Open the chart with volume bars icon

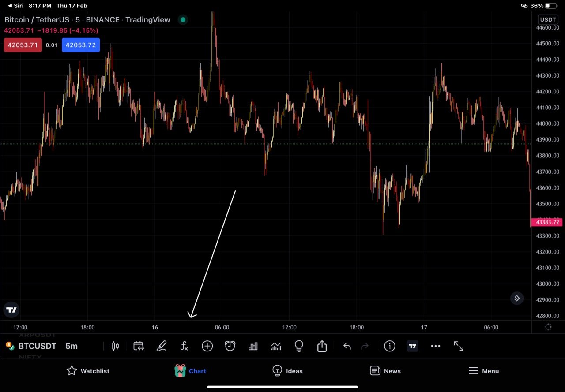276,346
